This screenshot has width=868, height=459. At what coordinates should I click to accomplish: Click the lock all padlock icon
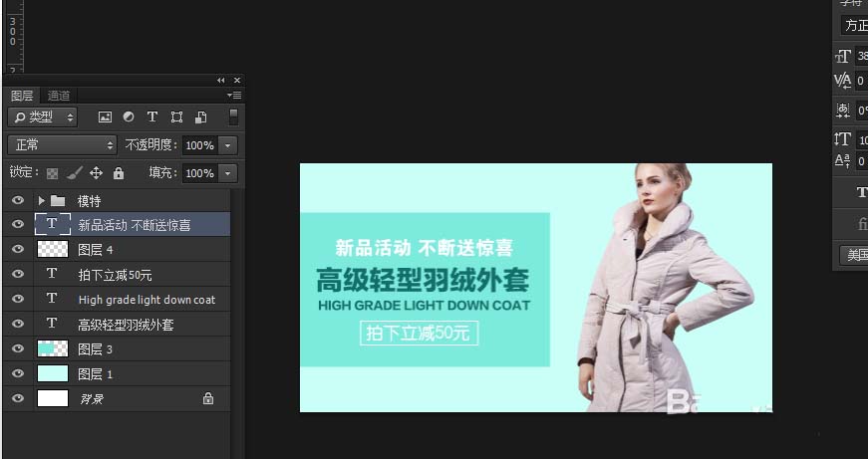tap(119, 173)
